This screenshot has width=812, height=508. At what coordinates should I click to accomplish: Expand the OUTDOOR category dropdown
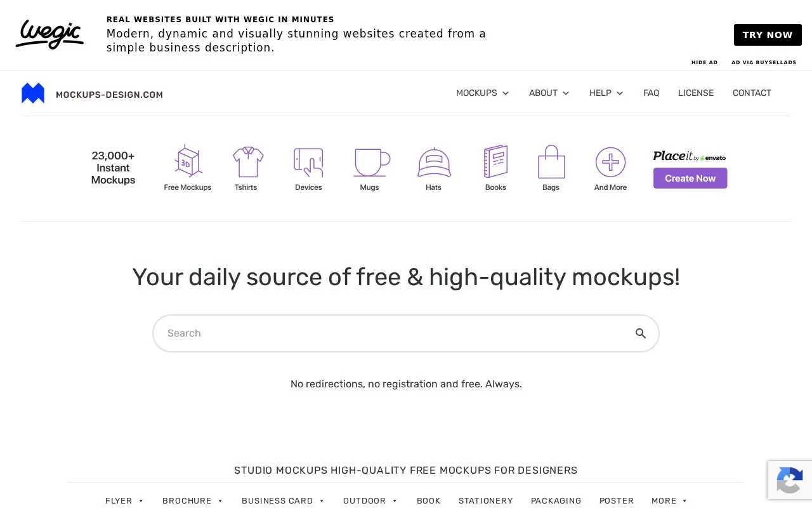click(x=370, y=500)
